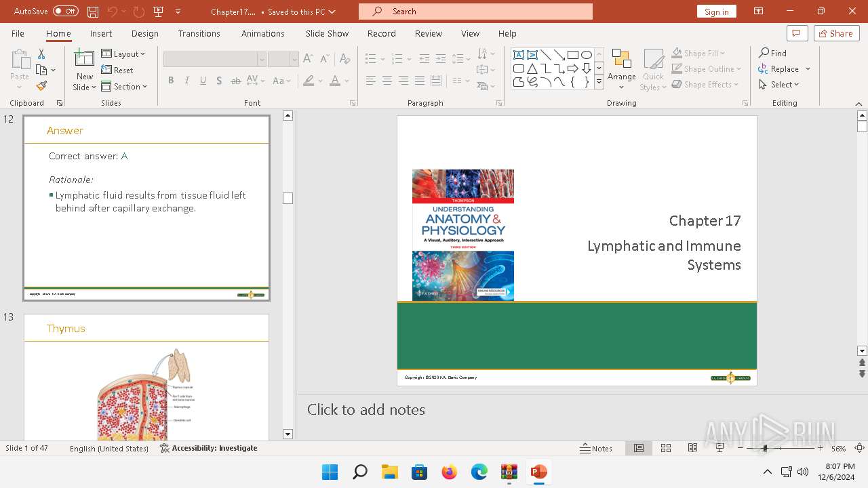Screen dimensions: 868x488
Task: Click Fit slide to window icon
Action: (x=859, y=448)
